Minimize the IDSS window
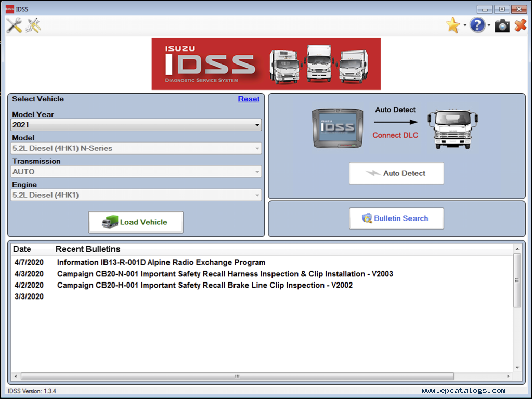The image size is (532, 399). [485, 9]
